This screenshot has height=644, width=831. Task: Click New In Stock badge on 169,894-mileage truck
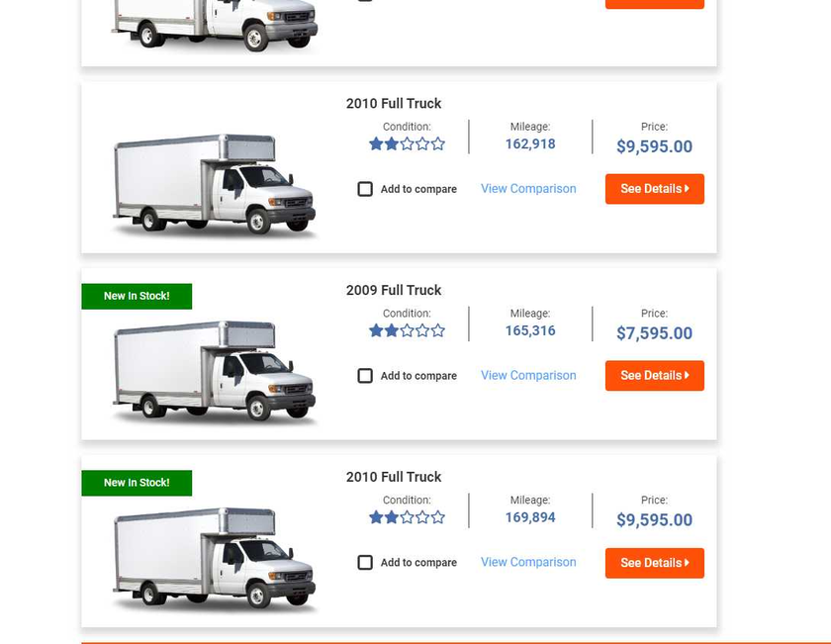(x=137, y=483)
